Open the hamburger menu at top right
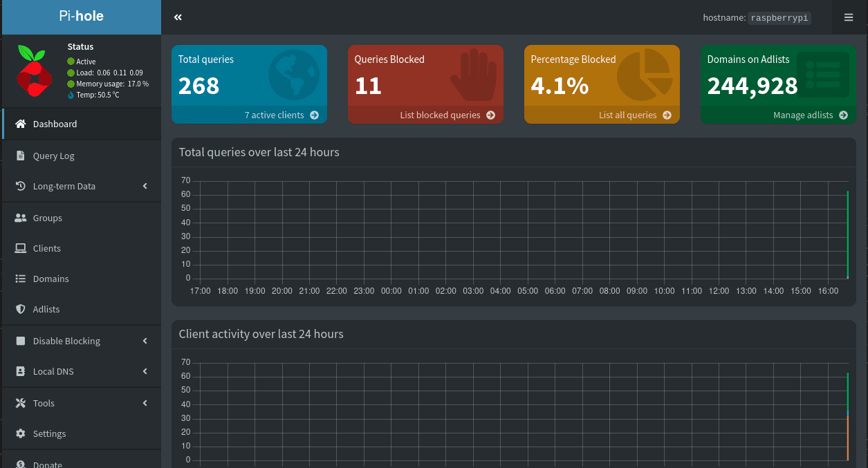868x468 pixels. click(849, 17)
